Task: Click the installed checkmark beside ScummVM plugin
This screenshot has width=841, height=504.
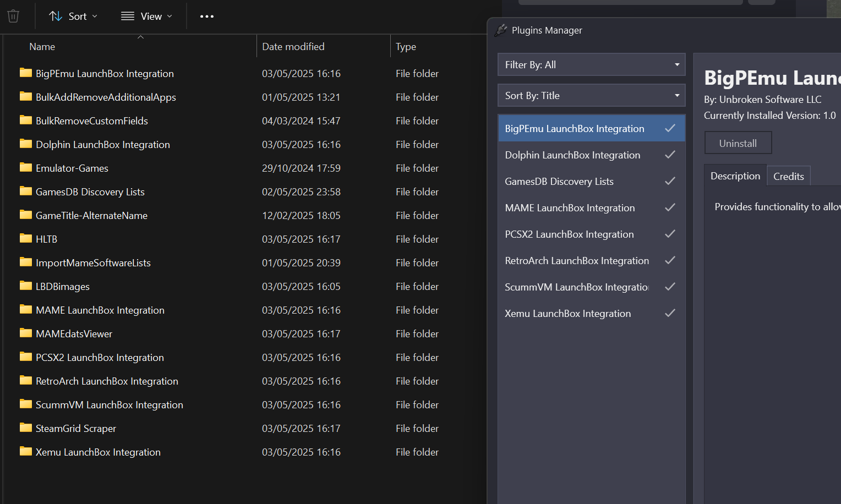Action: click(x=670, y=287)
